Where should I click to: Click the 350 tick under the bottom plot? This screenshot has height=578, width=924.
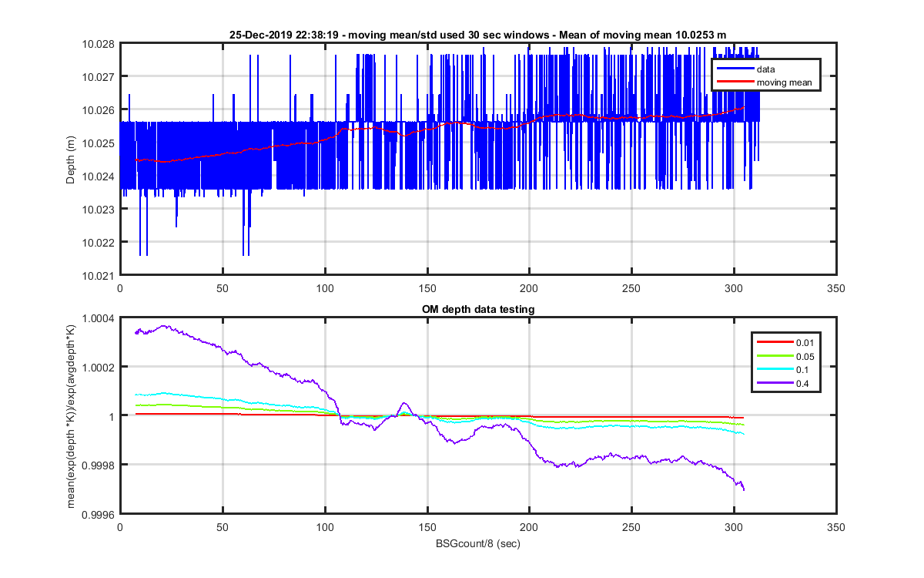pos(835,526)
